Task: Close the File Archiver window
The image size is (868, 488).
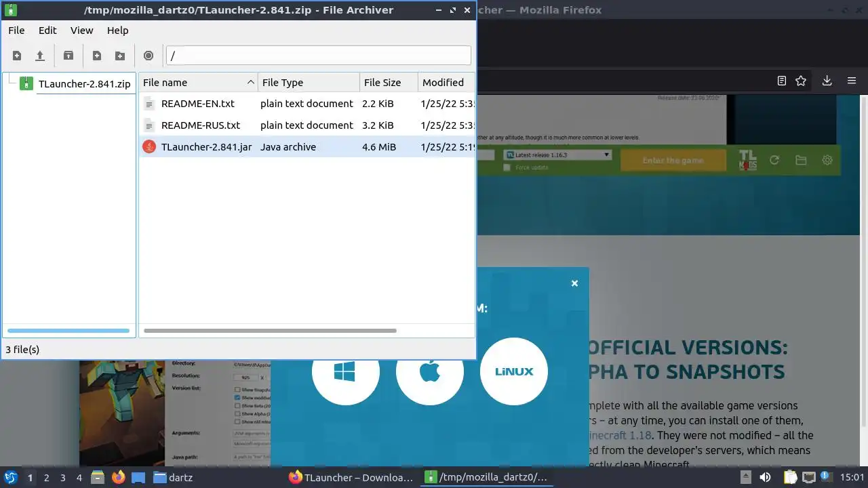Action: [467, 10]
